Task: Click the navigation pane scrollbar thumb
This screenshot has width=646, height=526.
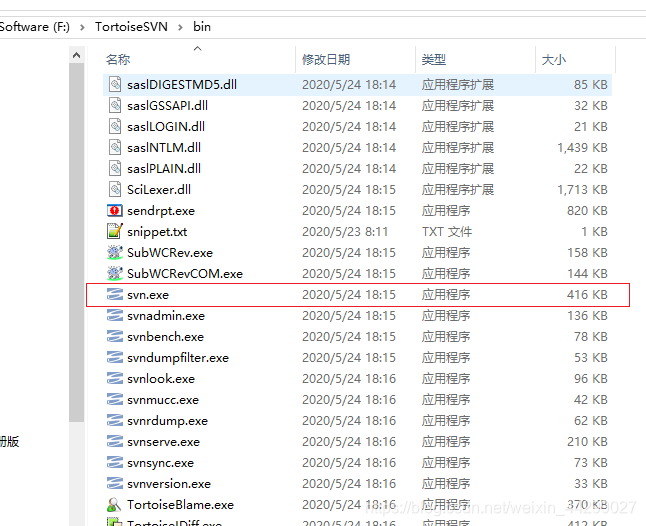Action: (x=76, y=243)
